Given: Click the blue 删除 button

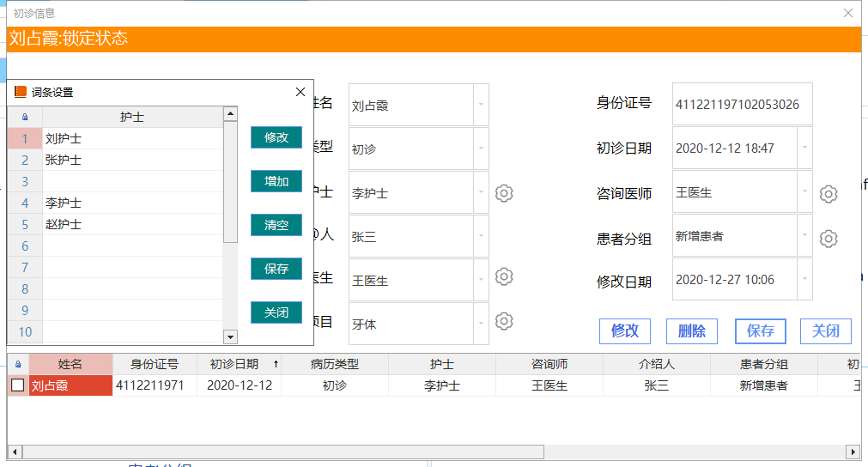Looking at the screenshot, I should click(692, 331).
